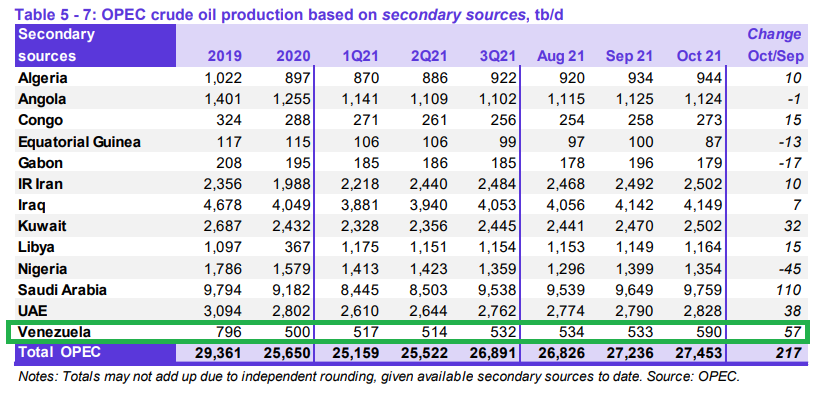Click the table title text
The width and height of the screenshot is (825, 396).
pyautogui.click(x=289, y=14)
